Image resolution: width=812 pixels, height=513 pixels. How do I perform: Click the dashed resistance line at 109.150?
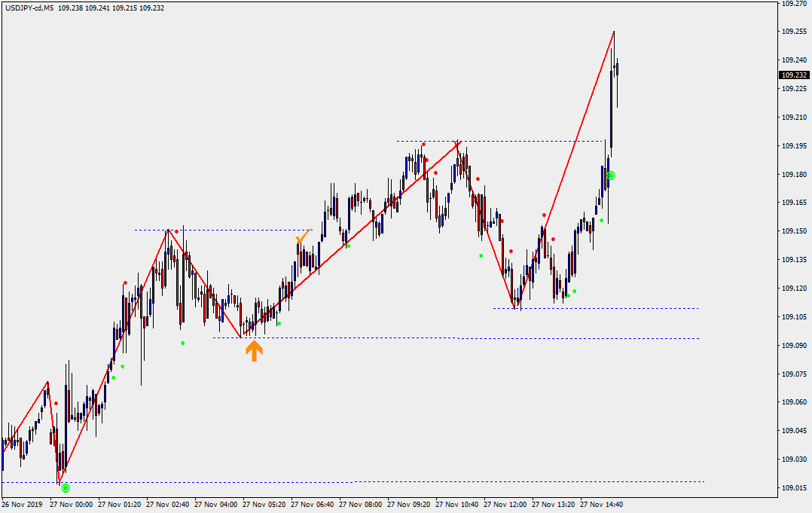click(x=226, y=230)
